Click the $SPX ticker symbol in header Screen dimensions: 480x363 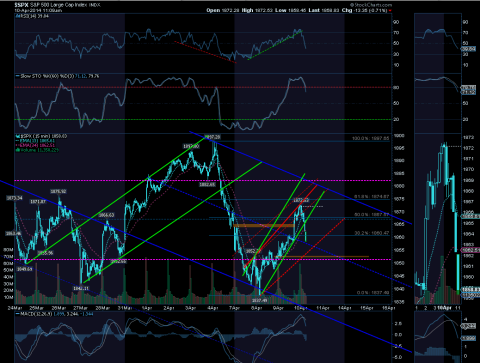tap(21, 5)
